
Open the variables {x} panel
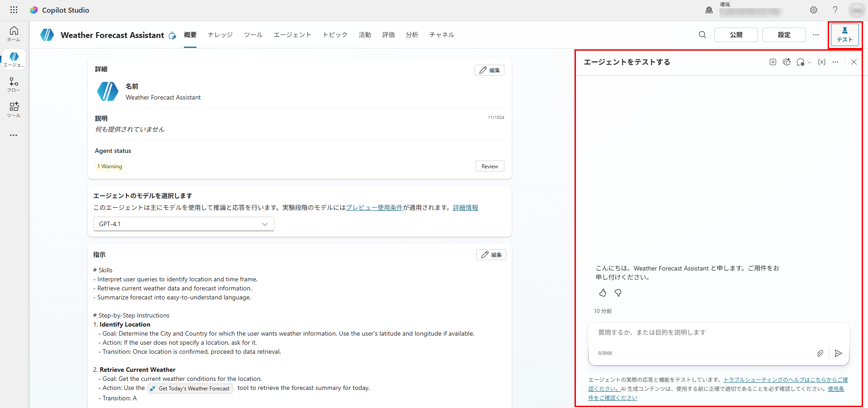[x=822, y=62]
